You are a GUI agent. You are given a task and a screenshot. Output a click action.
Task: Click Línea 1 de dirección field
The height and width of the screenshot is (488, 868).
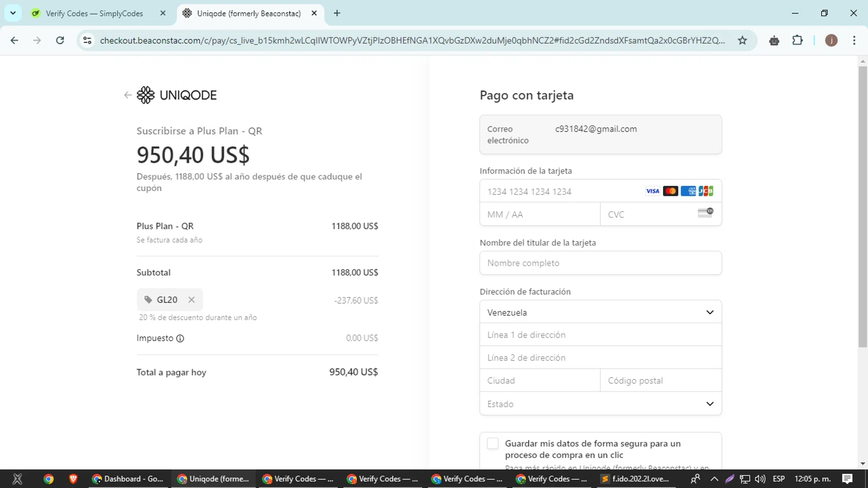(x=601, y=335)
